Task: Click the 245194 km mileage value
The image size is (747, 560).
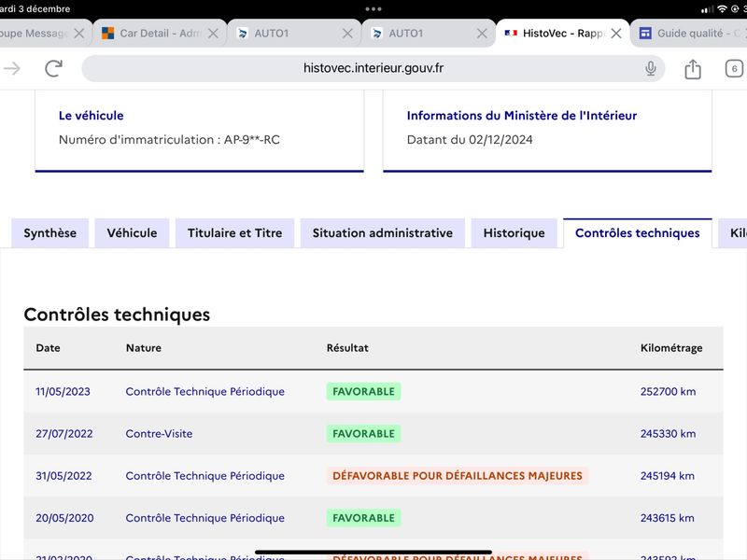Action: tap(668, 476)
